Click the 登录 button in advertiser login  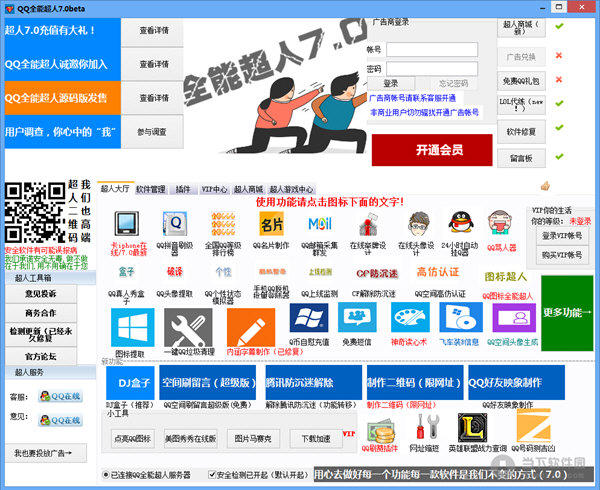(x=391, y=83)
